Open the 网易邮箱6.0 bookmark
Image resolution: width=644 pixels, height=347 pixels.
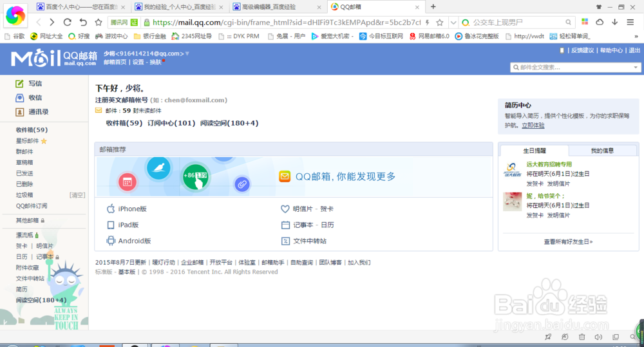click(x=429, y=36)
